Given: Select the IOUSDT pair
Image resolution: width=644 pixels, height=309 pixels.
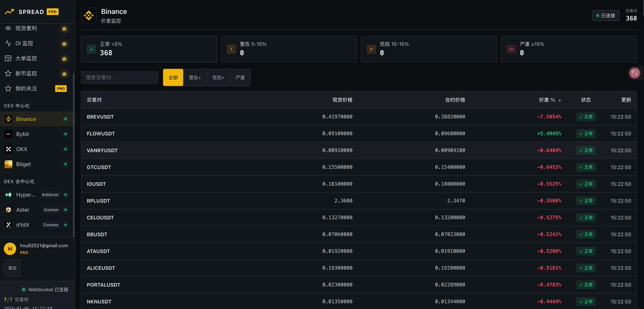Looking at the screenshot, I should tap(97, 184).
